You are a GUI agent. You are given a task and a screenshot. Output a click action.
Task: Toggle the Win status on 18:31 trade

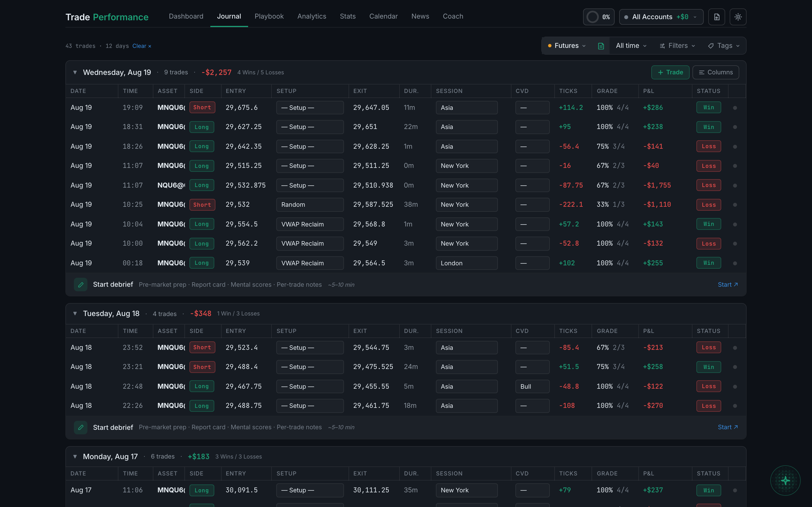tap(708, 127)
